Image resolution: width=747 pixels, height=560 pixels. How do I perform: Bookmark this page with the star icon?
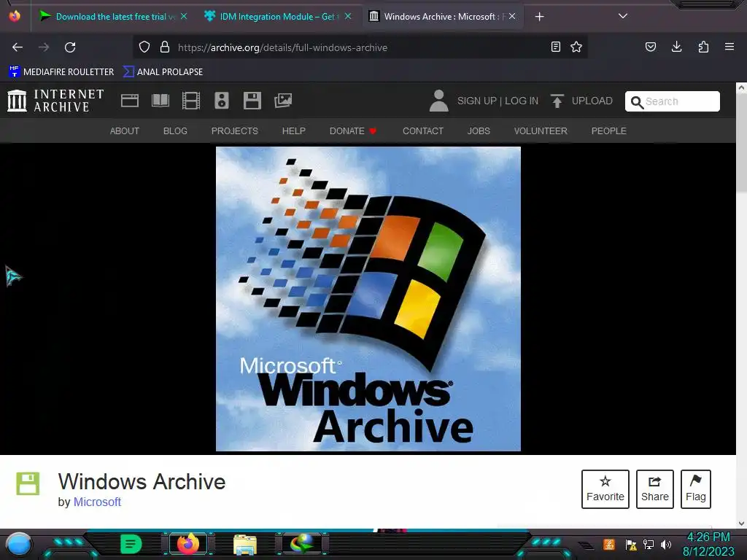click(x=576, y=47)
